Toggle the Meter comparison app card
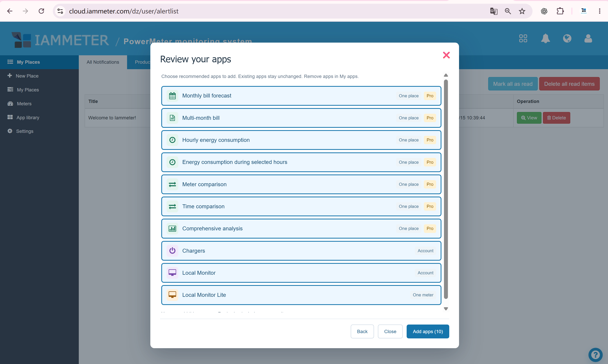The image size is (608, 364). click(x=301, y=184)
